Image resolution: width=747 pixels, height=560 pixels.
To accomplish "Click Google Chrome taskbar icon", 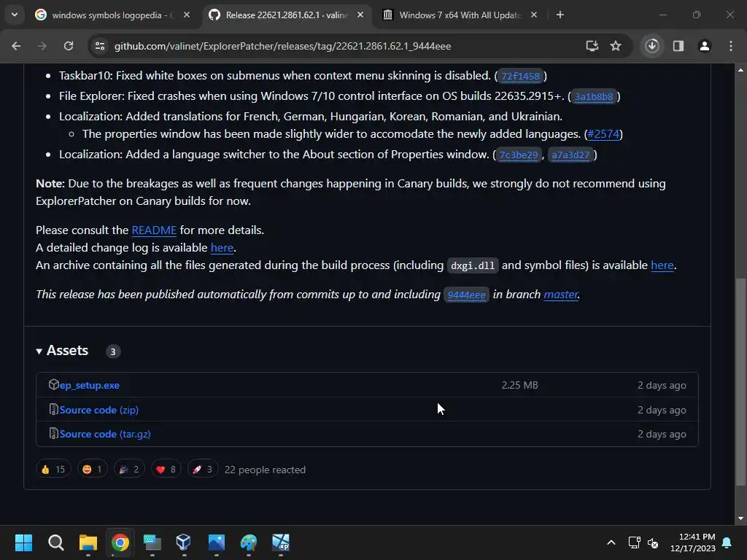I will tap(120, 542).
